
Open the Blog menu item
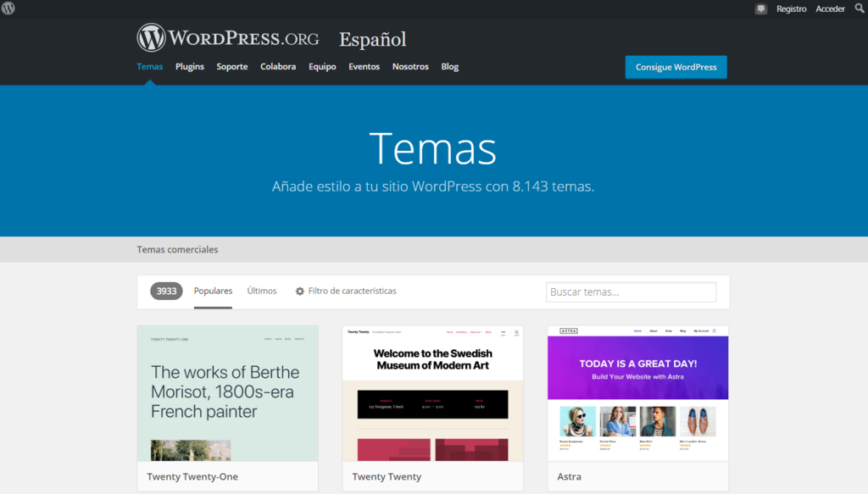pyautogui.click(x=449, y=66)
